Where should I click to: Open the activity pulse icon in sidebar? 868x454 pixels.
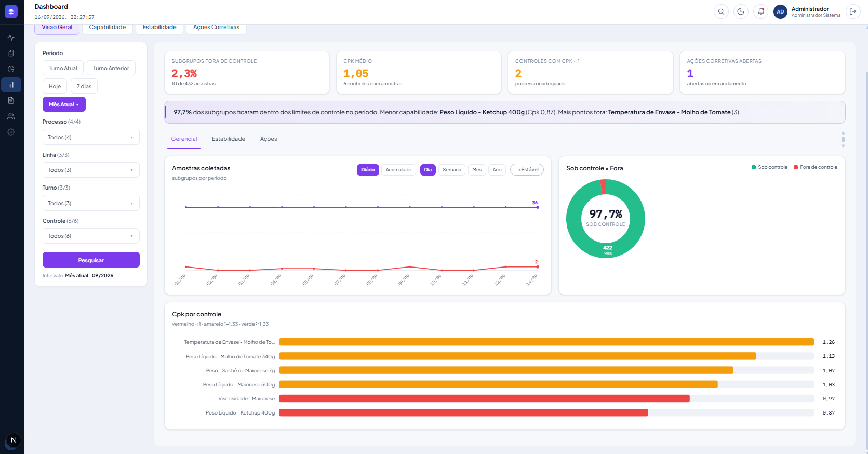pos(11,37)
